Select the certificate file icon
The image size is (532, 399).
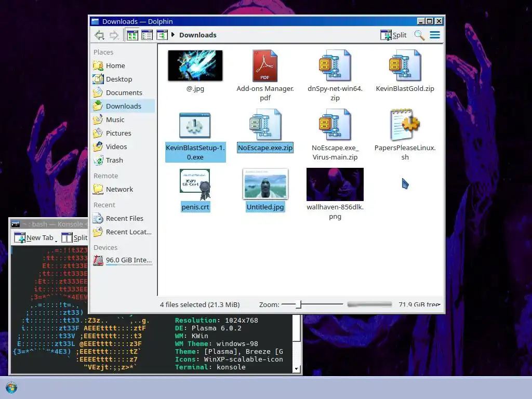point(195,184)
